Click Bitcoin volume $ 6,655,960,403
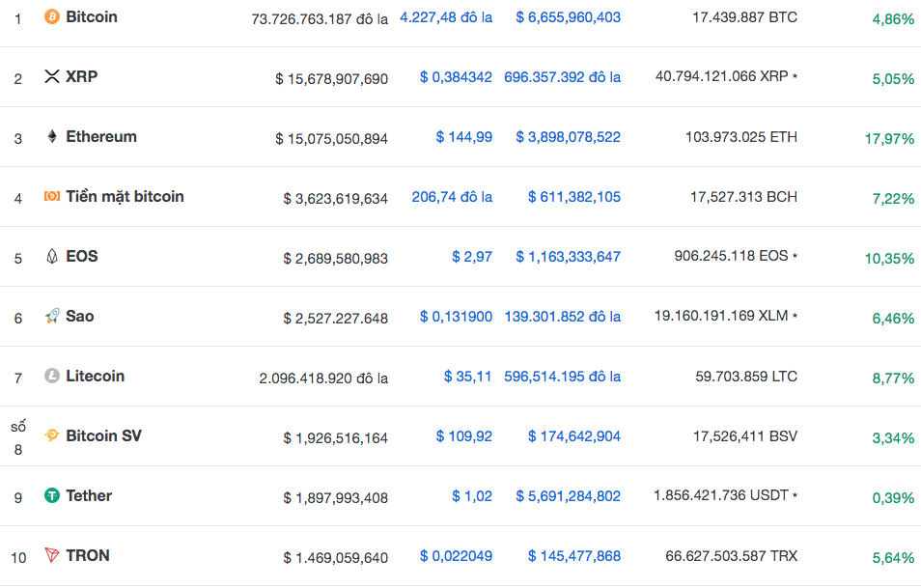Image resolution: width=921 pixels, height=588 pixels. coord(568,17)
